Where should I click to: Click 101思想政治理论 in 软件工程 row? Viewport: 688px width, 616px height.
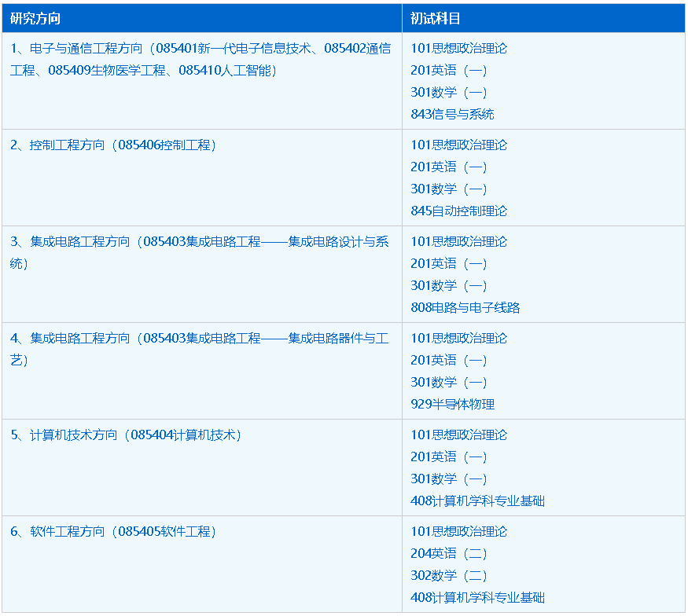[x=458, y=531]
